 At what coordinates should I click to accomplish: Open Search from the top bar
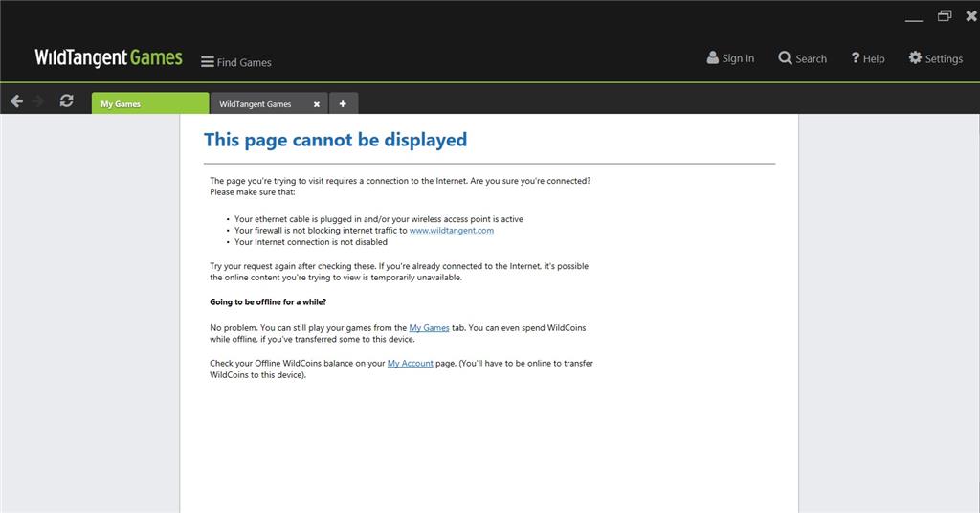pos(802,58)
